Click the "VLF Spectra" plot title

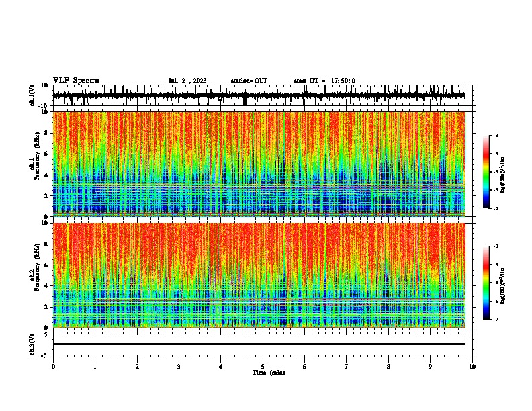pyautogui.click(x=76, y=81)
